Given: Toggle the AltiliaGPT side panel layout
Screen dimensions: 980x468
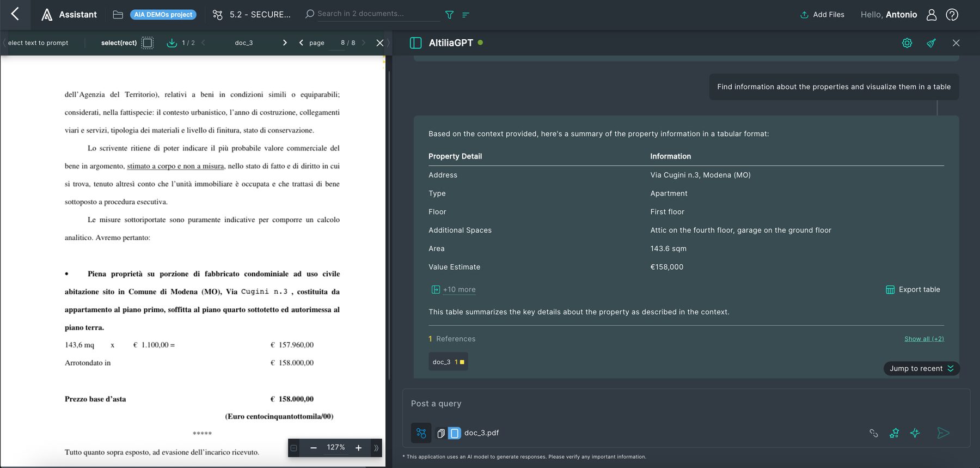Looking at the screenshot, I should [415, 42].
